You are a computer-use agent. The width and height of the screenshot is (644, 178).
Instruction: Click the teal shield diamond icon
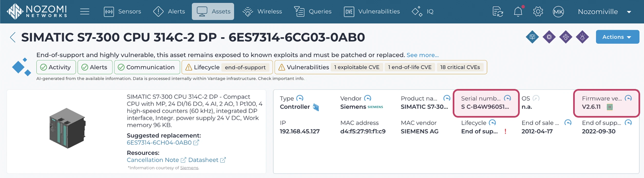click(532, 37)
